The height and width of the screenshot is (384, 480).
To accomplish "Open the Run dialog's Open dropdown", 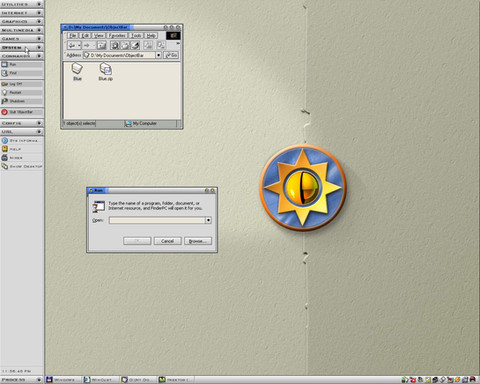I will 208,220.
